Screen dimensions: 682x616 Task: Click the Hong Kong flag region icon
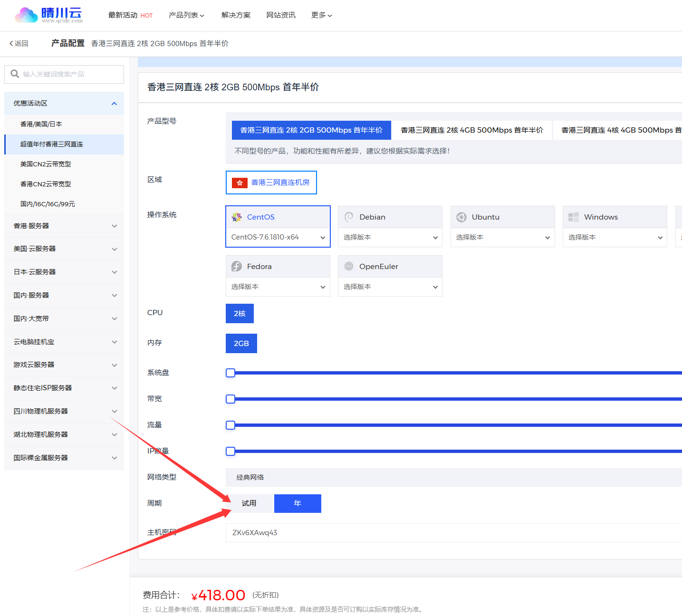pyautogui.click(x=240, y=183)
